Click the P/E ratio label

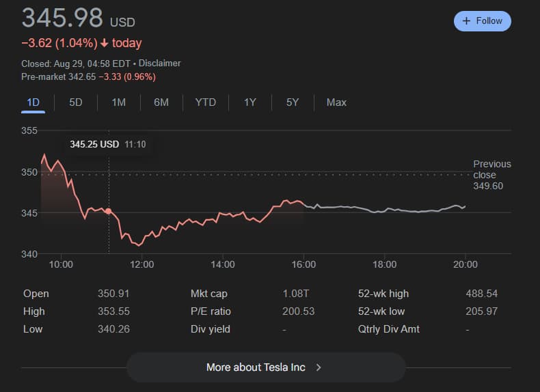pyautogui.click(x=211, y=311)
